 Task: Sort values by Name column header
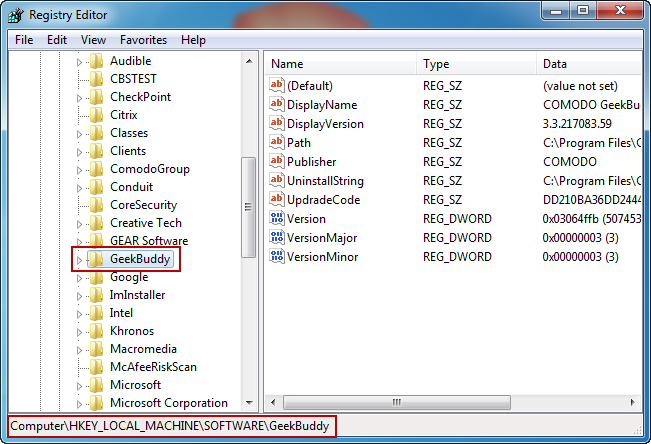pyautogui.click(x=340, y=64)
